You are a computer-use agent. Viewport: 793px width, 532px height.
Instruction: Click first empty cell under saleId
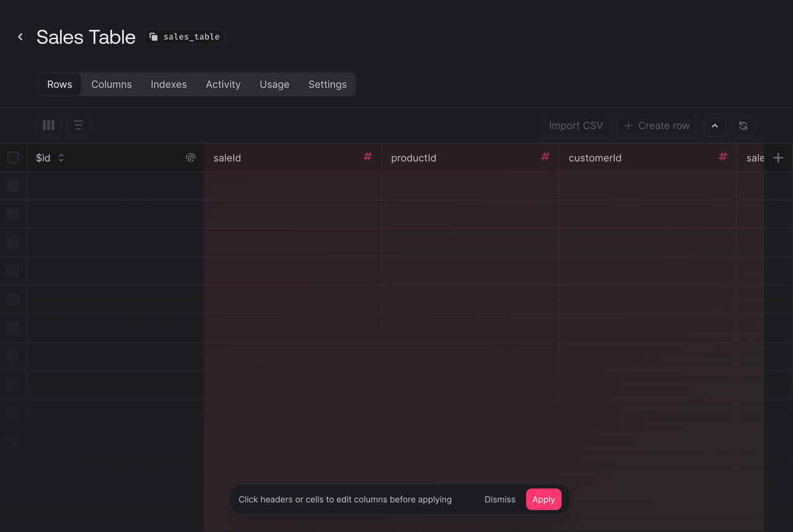[x=292, y=186]
